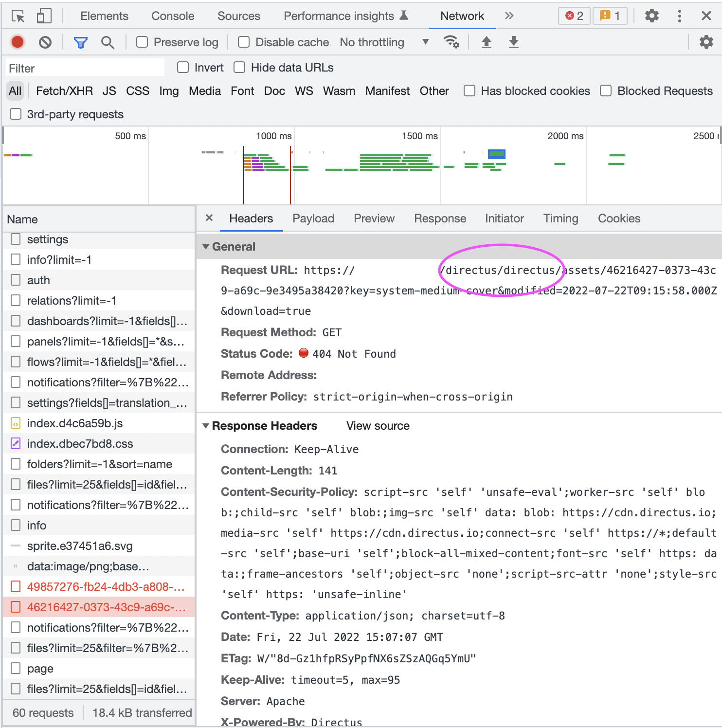Click the View source link in Response Headers
This screenshot has width=722, height=728.
[378, 425]
